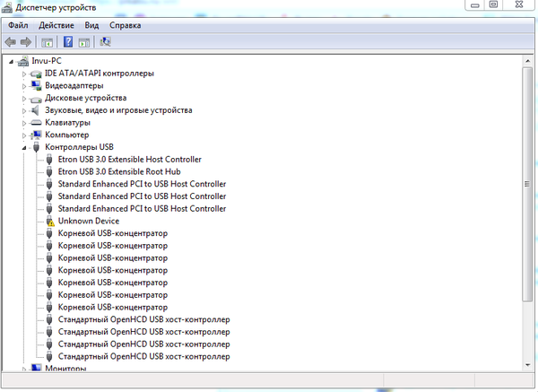Scan for hardware changes using toolbar icon
The image size is (538, 392).
(105, 42)
